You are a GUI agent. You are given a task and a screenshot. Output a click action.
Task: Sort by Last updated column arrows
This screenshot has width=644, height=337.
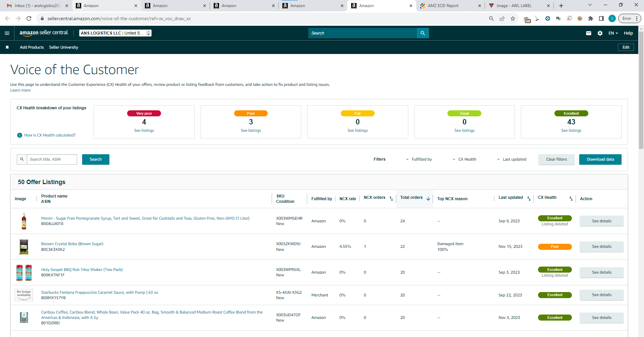tap(529, 199)
